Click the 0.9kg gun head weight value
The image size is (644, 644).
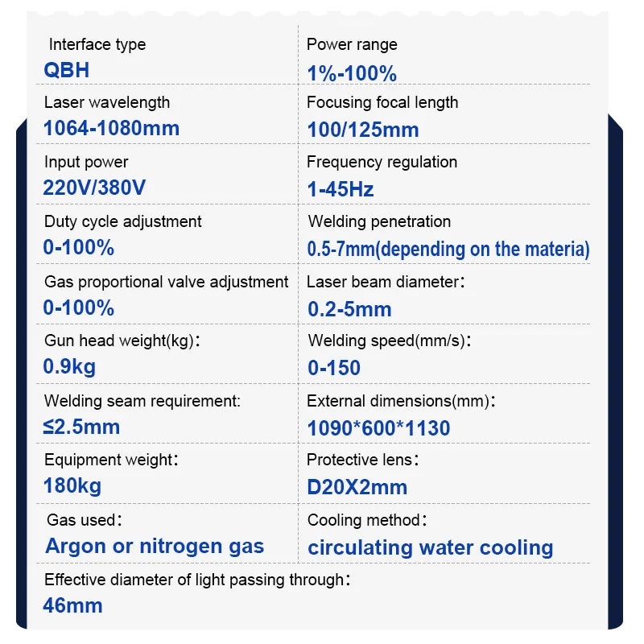tap(69, 367)
